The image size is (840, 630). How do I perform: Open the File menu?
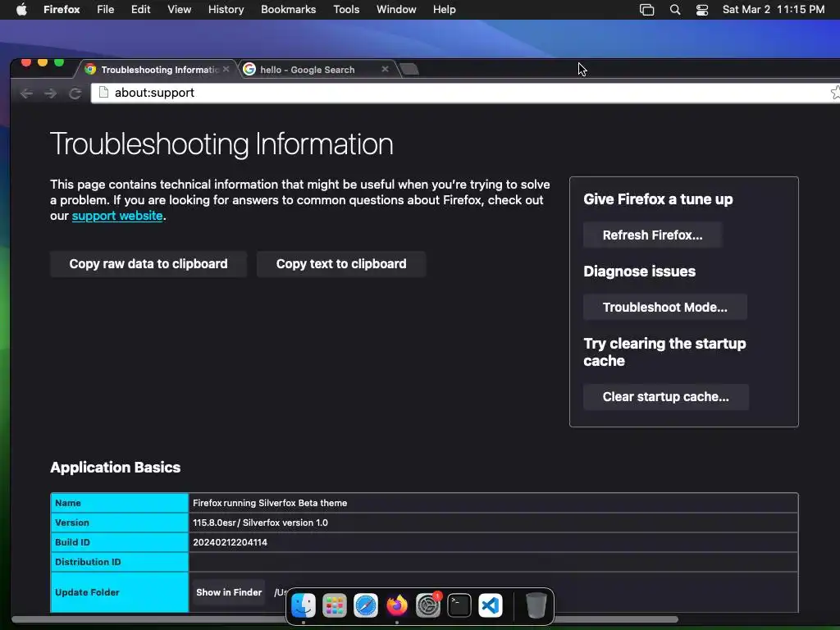click(x=106, y=10)
